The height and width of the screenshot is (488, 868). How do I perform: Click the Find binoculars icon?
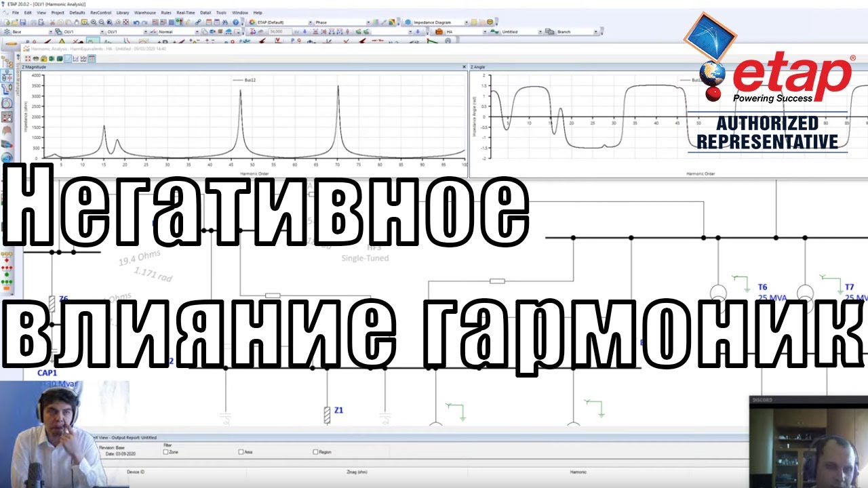pyautogui.click(x=224, y=22)
